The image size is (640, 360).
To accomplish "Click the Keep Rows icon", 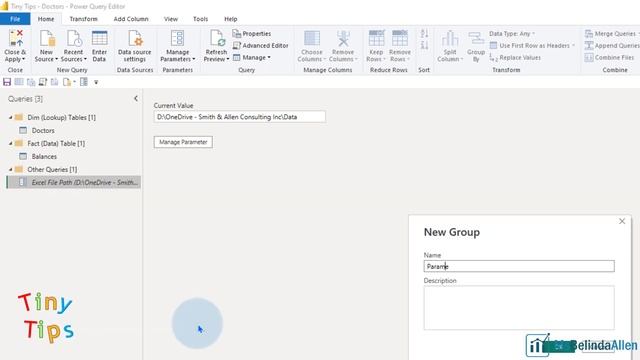I will pyautogui.click(x=376, y=39).
